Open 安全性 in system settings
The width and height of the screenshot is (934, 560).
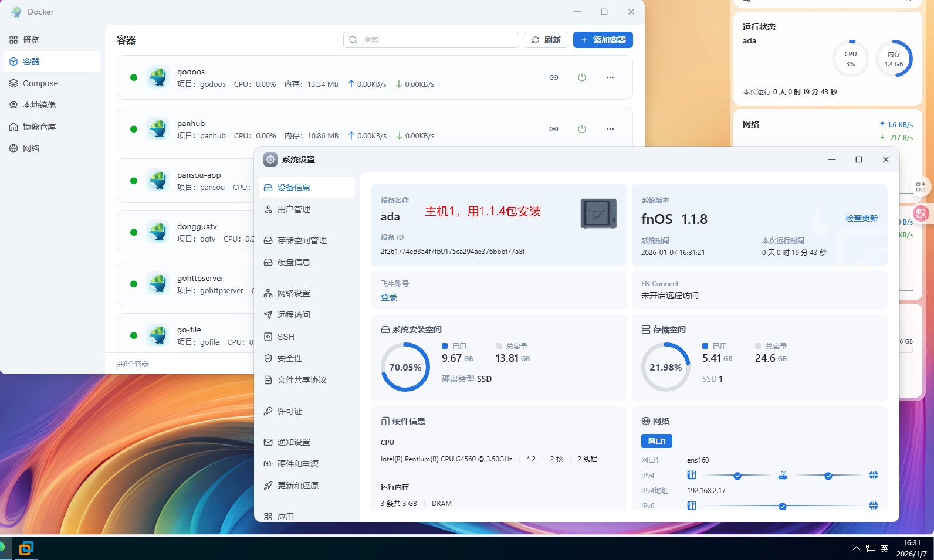pyautogui.click(x=307, y=358)
